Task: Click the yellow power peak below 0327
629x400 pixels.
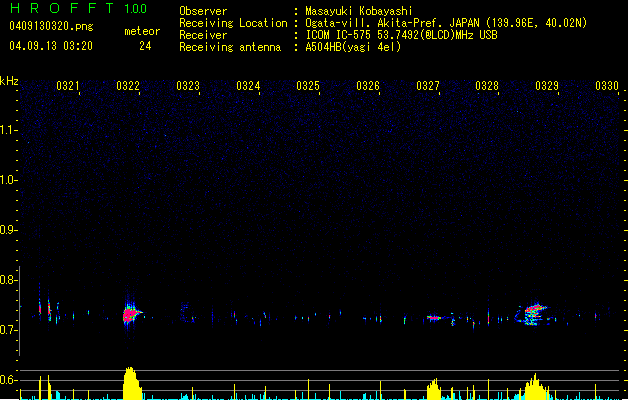Action: 434,389
